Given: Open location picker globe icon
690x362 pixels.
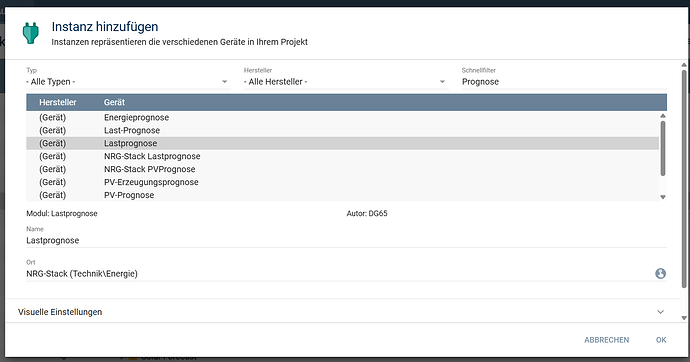Looking at the screenshot, I should tap(660, 274).
